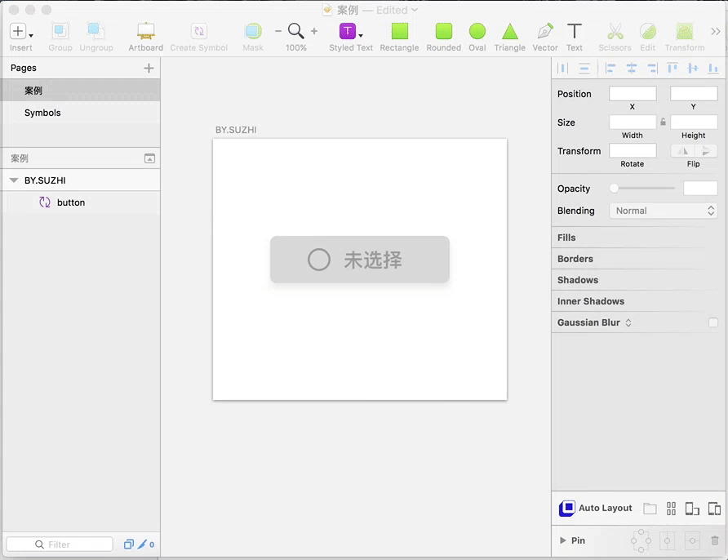Click the Create Symbol icon

tap(198, 31)
